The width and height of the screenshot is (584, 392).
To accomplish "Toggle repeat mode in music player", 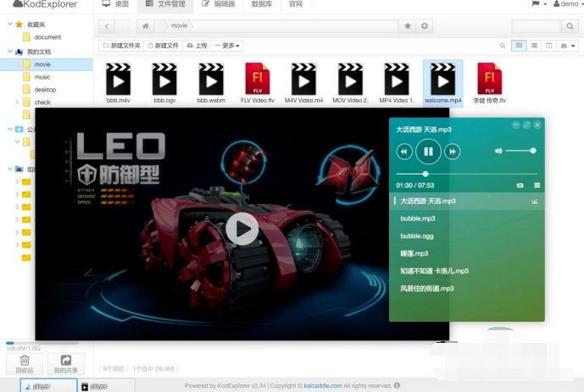I will (x=520, y=185).
